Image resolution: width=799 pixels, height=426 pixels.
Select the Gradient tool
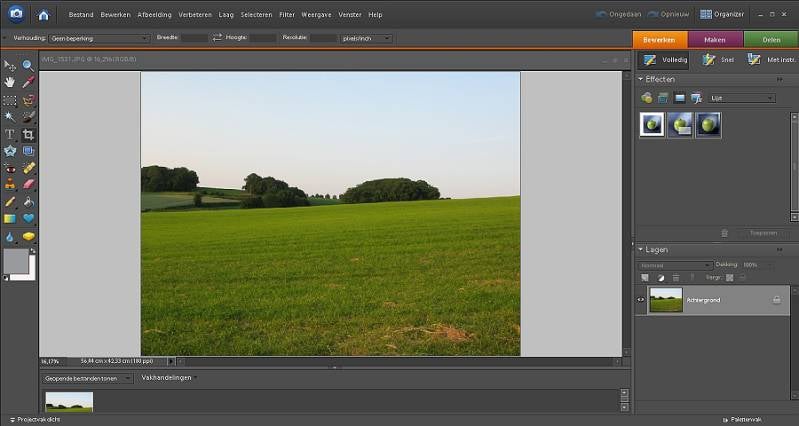(x=10, y=219)
